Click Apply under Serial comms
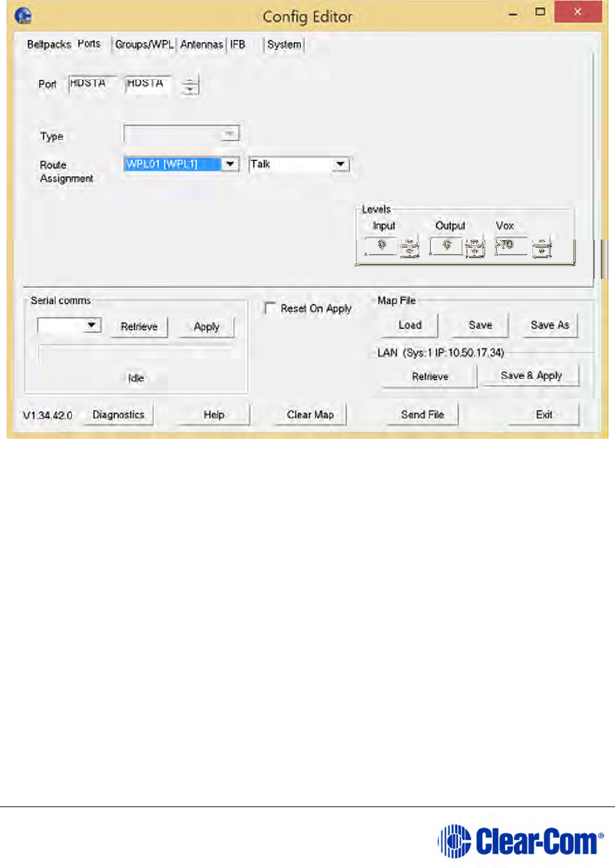 (206, 327)
